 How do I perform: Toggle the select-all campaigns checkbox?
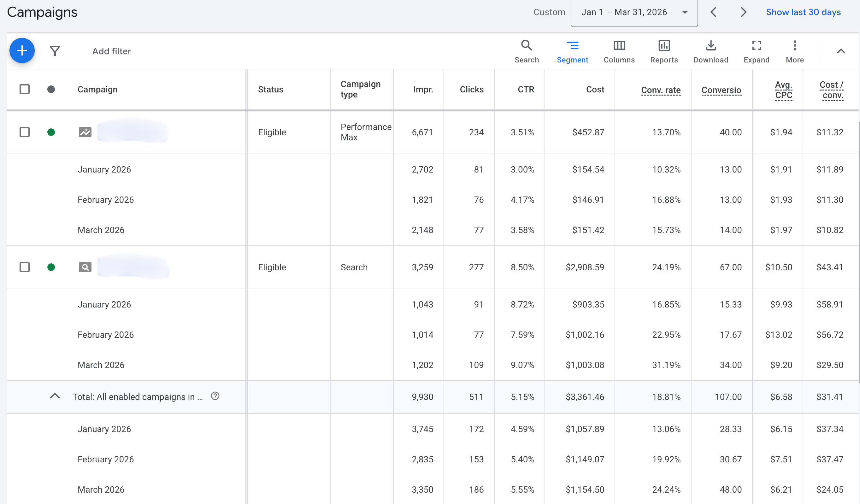(25, 89)
